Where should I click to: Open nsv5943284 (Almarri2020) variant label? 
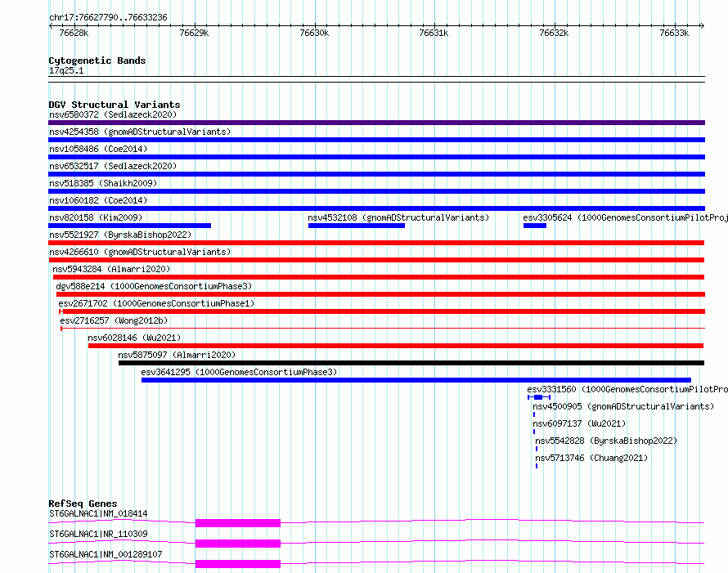pyautogui.click(x=111, y=269)
